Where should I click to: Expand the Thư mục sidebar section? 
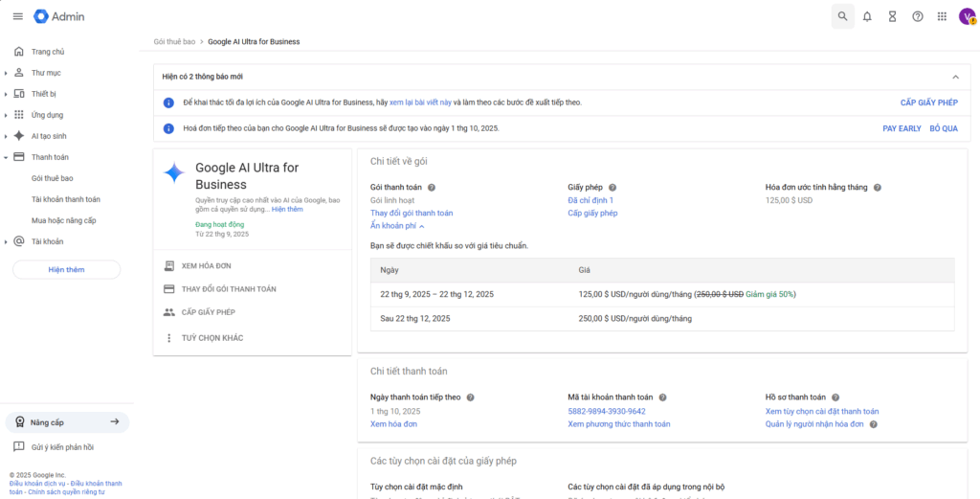(6, 73)
